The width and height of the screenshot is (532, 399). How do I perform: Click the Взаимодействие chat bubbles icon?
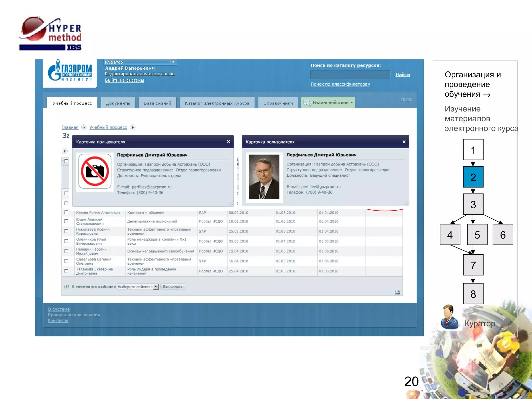coord(307,103)
